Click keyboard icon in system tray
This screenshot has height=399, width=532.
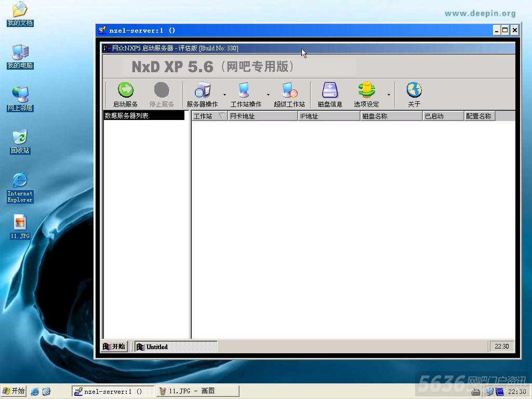[476, 393]
